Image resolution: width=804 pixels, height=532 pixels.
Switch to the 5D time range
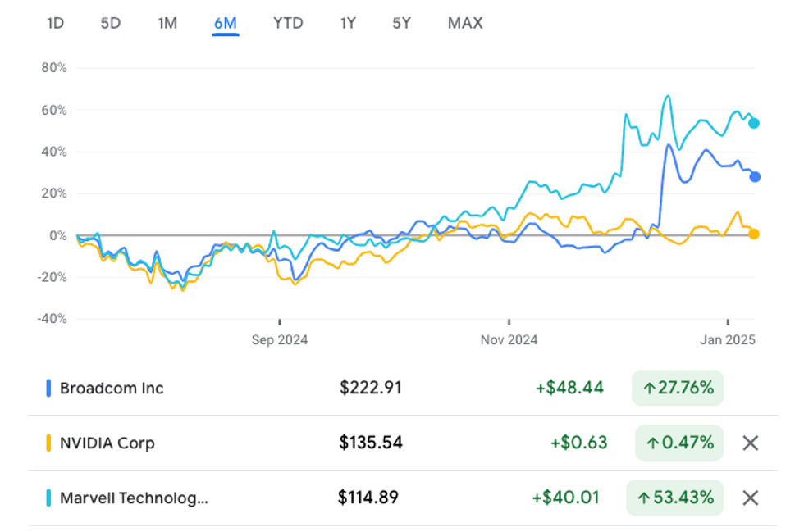[111, 23]
